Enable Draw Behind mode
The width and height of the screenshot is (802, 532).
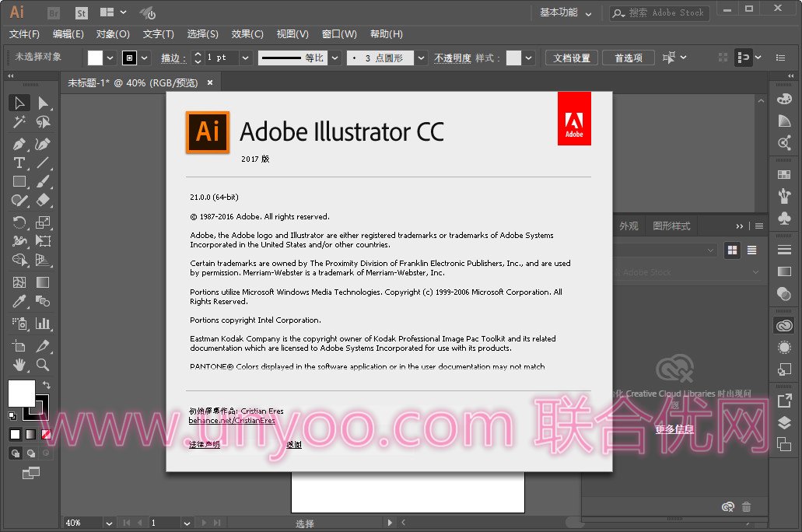coord(31,453)
